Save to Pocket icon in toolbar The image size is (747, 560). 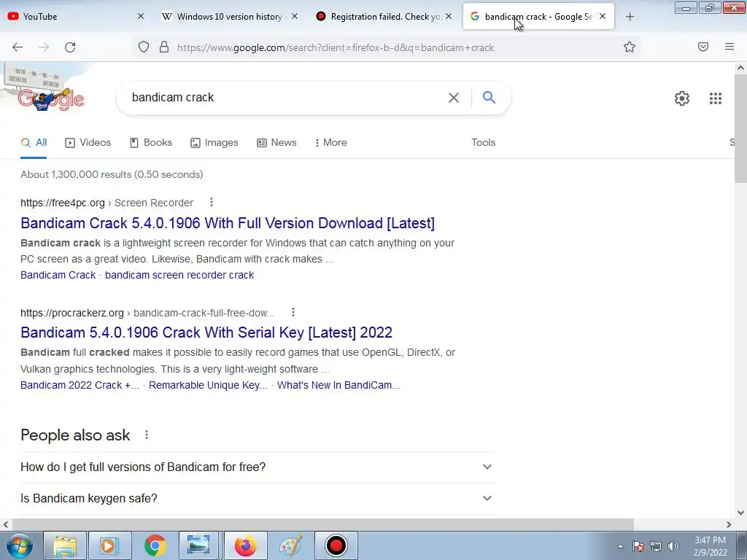(x=703, y=47)
